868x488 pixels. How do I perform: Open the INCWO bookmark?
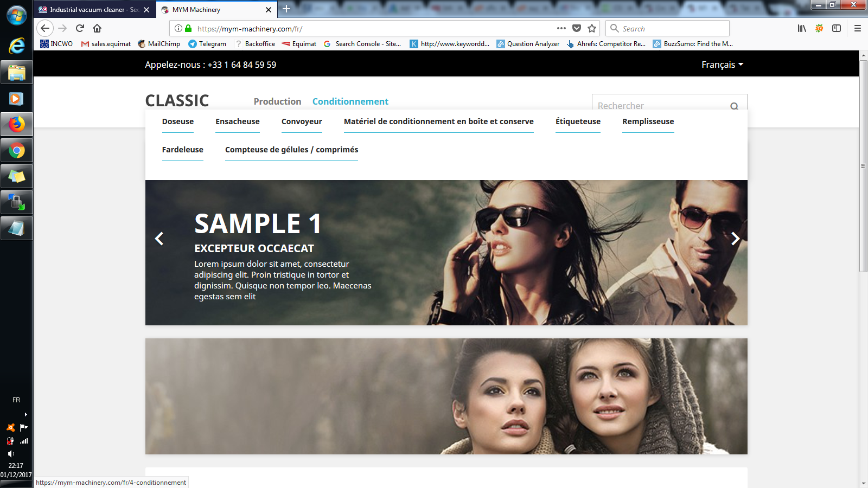[56, 44]
